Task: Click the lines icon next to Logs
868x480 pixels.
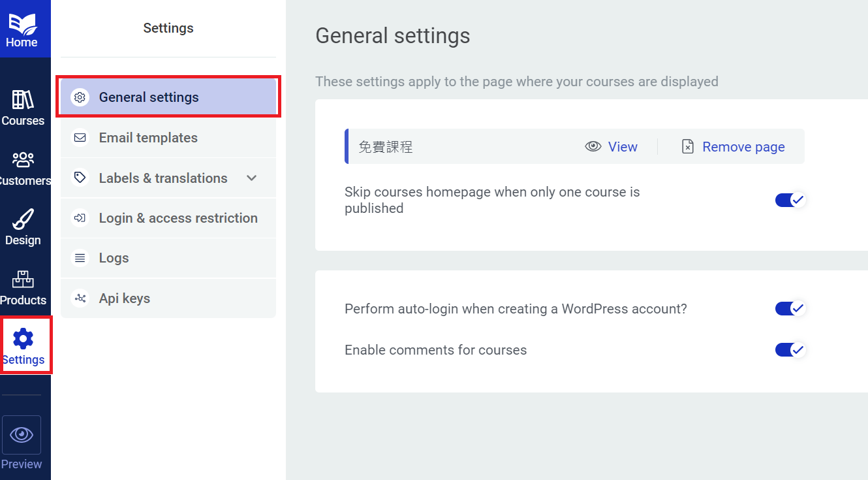Action: (x=80, y=258)
